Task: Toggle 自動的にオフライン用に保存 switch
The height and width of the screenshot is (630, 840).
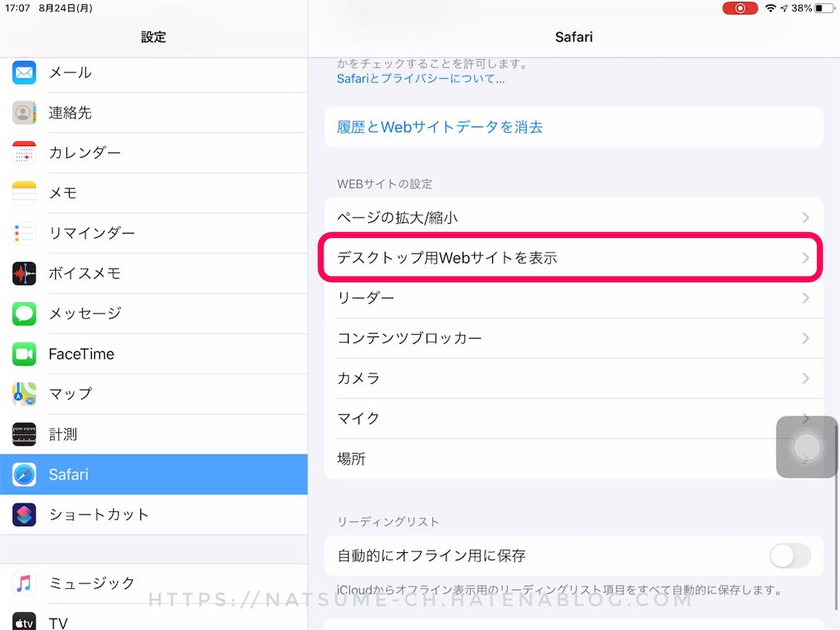Action: tap(790, 555)
